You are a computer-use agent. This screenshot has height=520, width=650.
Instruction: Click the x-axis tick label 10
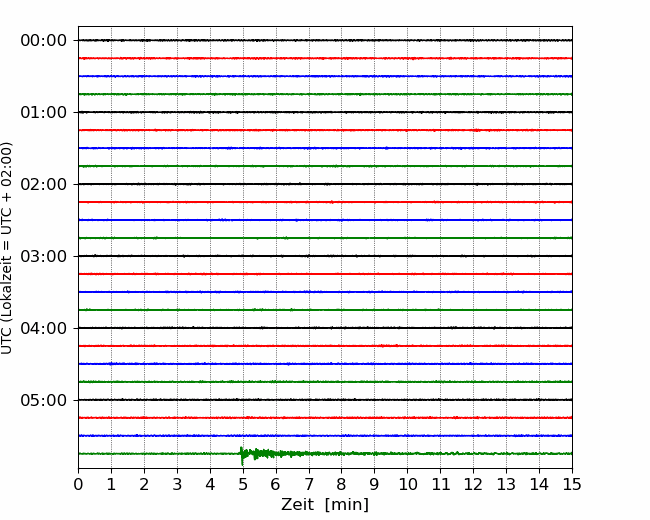[x=408, y=484]
